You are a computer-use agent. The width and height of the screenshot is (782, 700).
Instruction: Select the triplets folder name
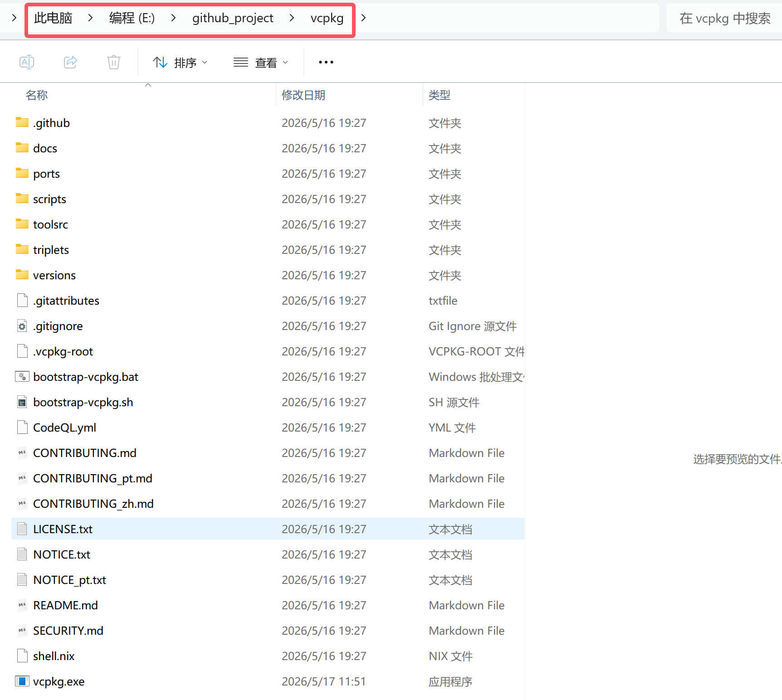pyautogui.click(x=51, y=250)
